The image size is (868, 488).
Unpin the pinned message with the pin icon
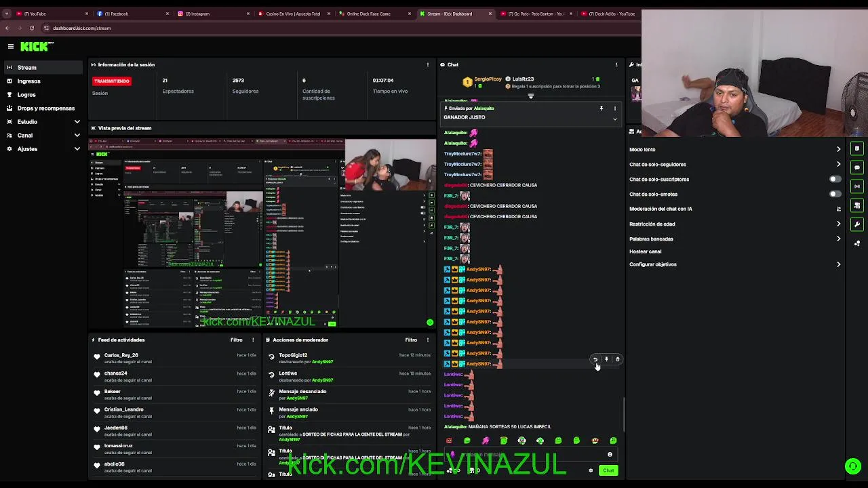601,108
